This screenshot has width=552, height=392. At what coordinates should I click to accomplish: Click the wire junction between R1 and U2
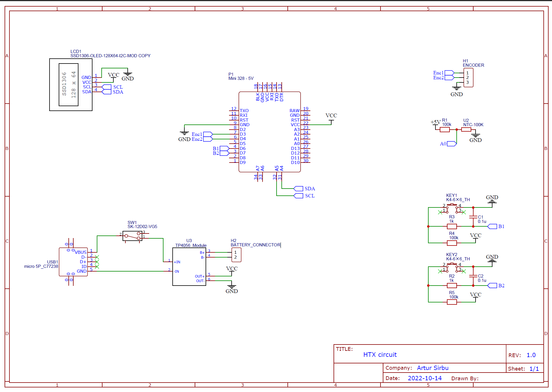[457, 130]
